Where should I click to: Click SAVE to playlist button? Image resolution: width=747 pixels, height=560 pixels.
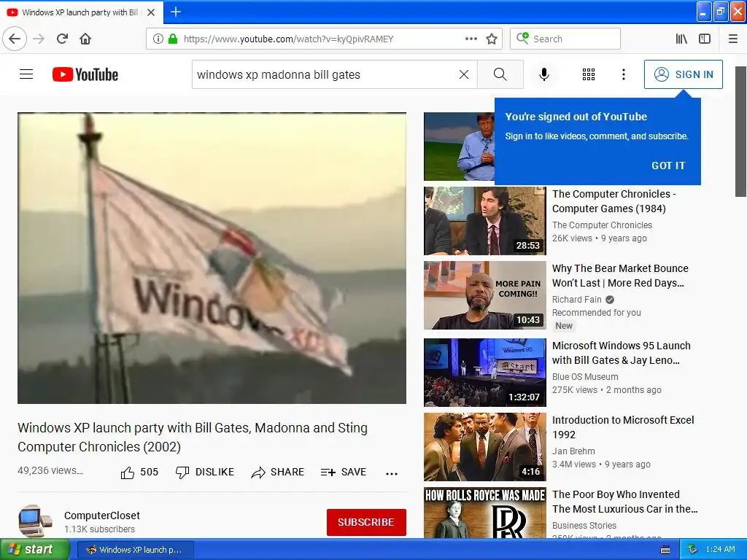344,472
